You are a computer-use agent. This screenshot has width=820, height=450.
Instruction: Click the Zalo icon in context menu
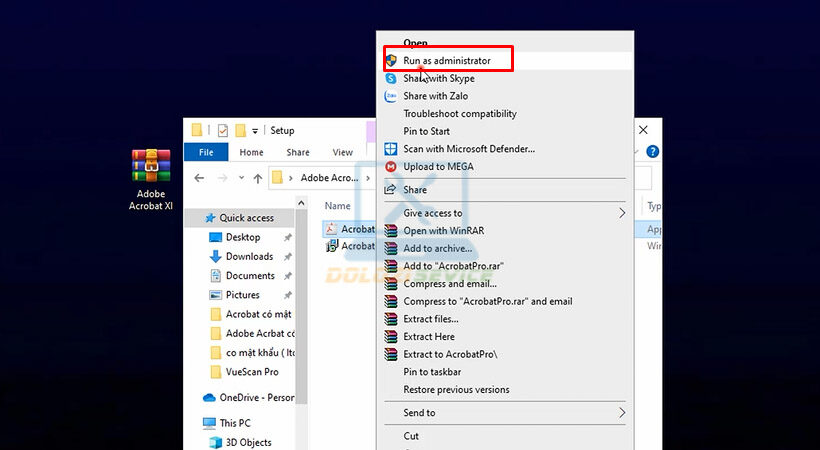coord(391,96)
